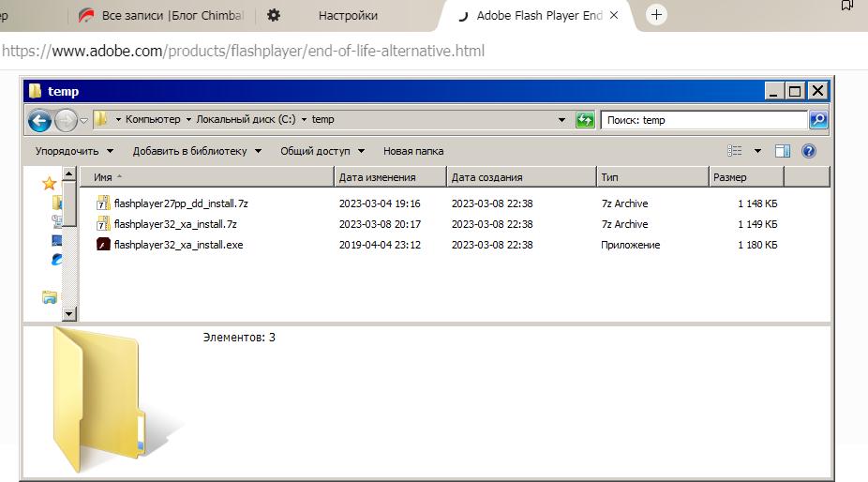868x482 pixels.
Task: Click the search magnifier icon
Action: click(817, 120)
